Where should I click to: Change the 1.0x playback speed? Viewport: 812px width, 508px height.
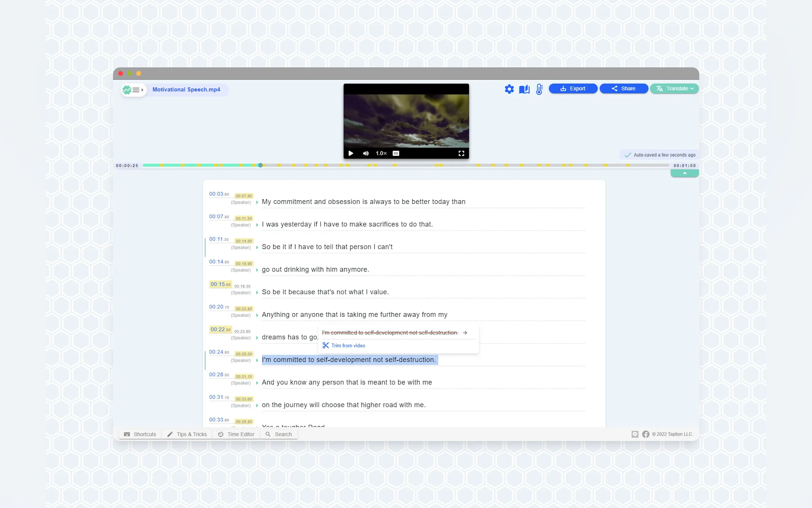tap(381, 153)
